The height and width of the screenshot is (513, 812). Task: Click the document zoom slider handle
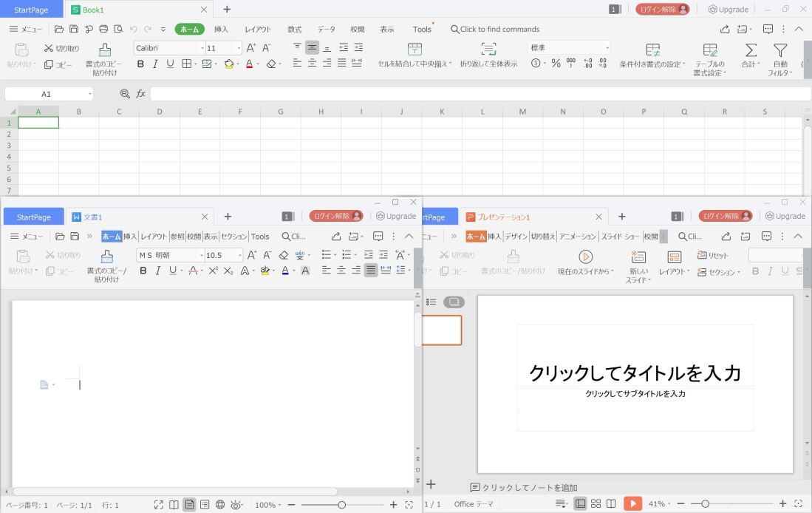(342, 505)
